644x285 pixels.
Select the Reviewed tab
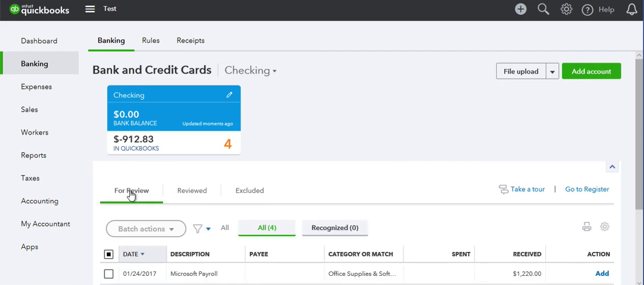(192, 191)
